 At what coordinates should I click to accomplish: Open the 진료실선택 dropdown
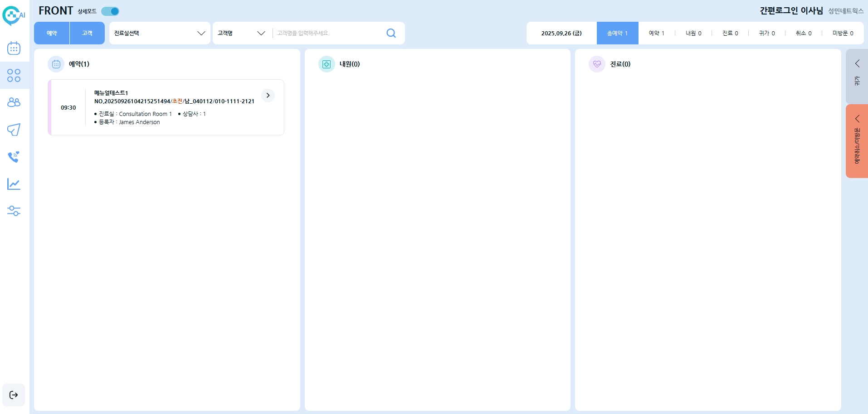pos(160,33)
